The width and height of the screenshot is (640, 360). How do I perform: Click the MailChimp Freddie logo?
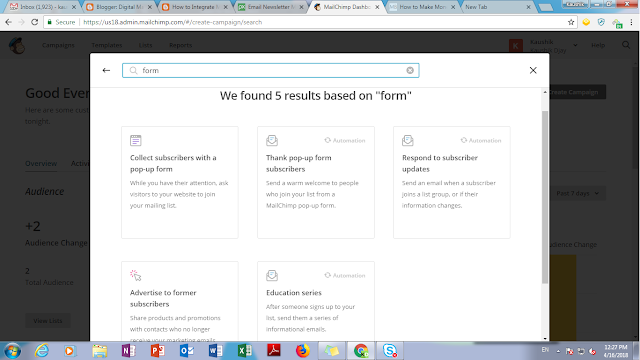(17, 45)
